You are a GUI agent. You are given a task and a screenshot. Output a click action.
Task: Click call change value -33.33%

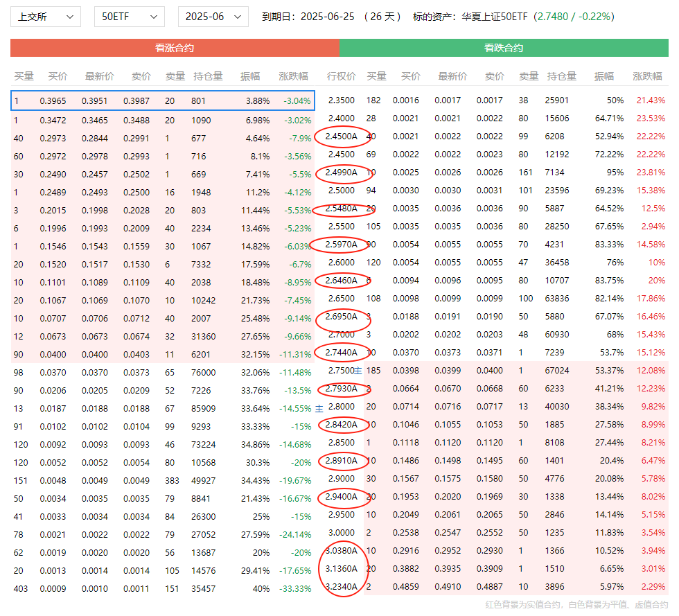point(298,588)
